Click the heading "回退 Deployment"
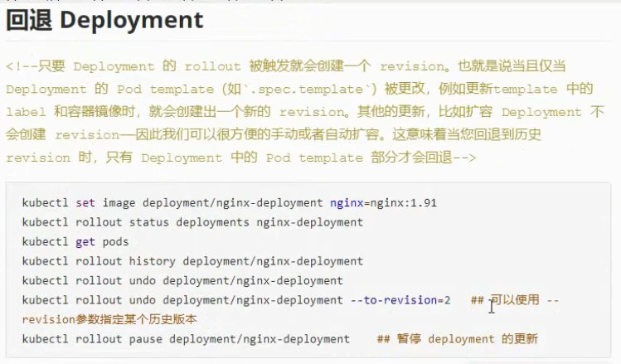The height and width of the screenshot is (364, 621). [x=104, y=20]
